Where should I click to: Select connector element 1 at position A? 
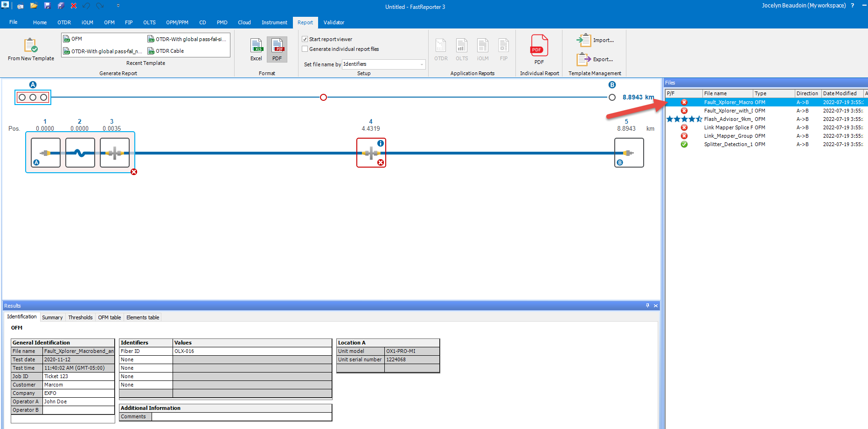pyautogui.click(x=46, y=153)
